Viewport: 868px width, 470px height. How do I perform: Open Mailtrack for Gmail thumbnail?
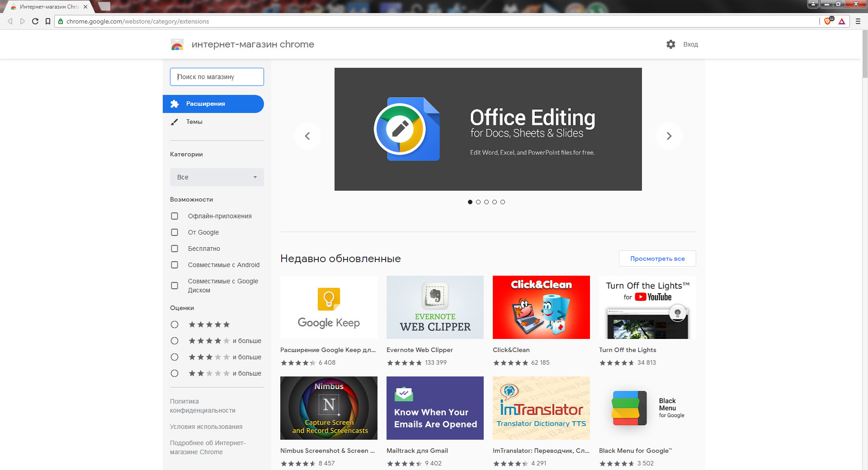pos(435,408)
